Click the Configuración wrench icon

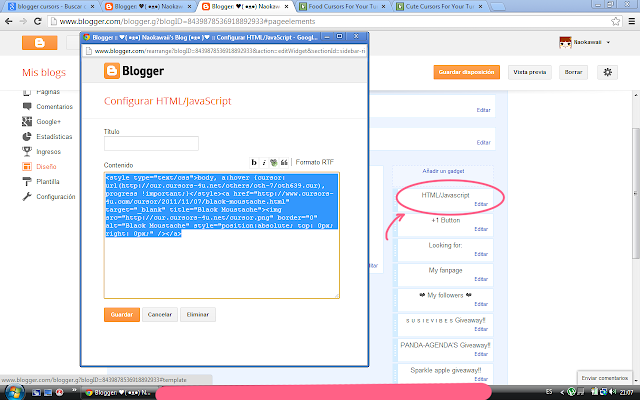pyautogui.click(x=27, y=196)
